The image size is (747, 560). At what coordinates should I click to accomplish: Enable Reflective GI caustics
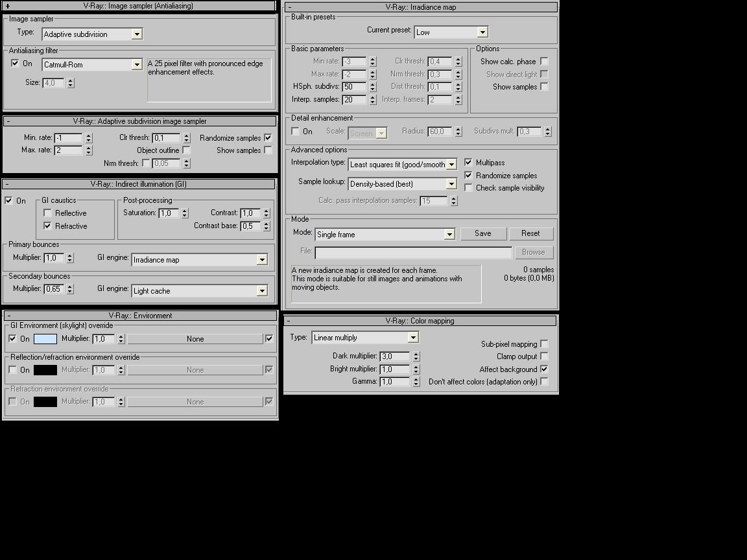[47, 213]
